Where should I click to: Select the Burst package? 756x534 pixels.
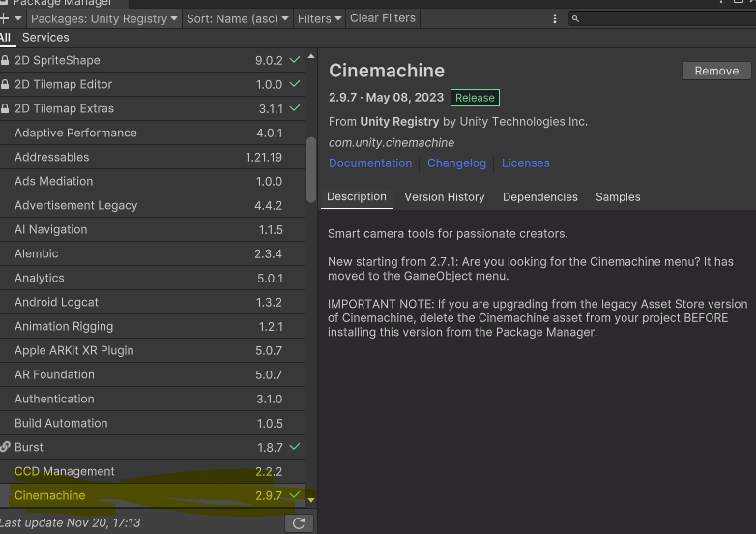(x=153, y=447)
